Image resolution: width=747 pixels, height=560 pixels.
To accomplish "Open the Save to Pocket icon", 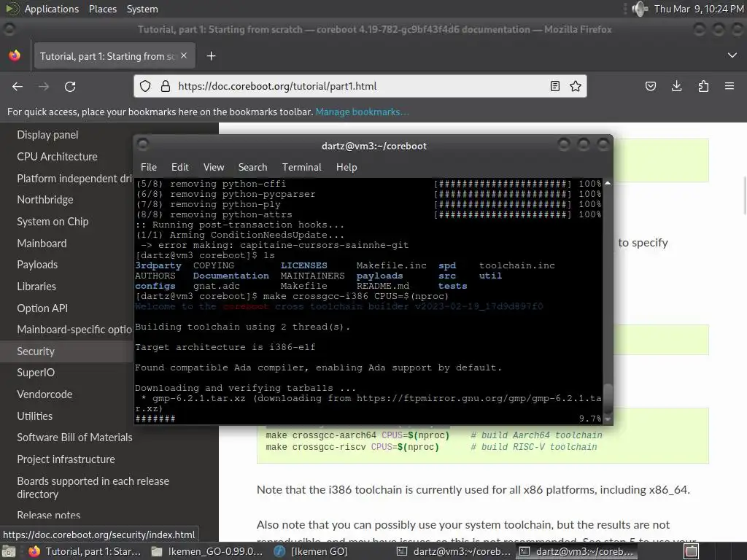I will [650, 86].
